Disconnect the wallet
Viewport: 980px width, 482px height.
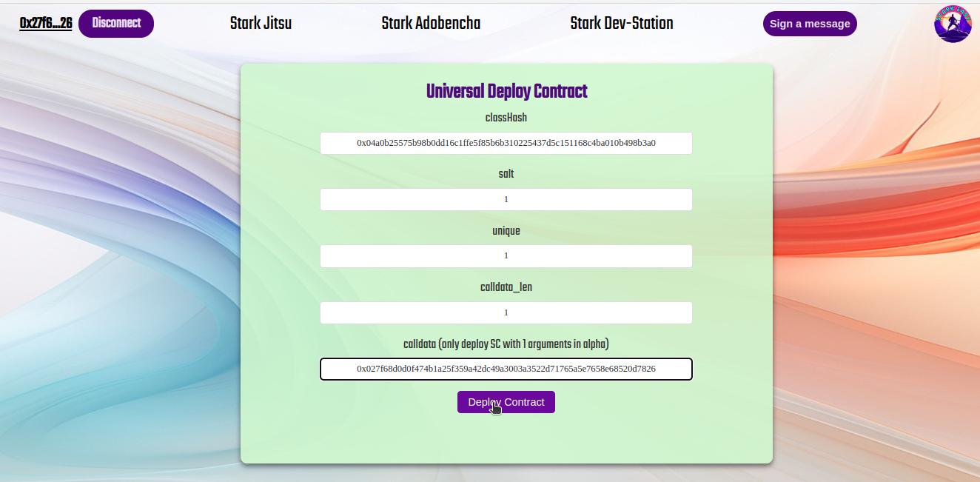(x=116, y=24)
